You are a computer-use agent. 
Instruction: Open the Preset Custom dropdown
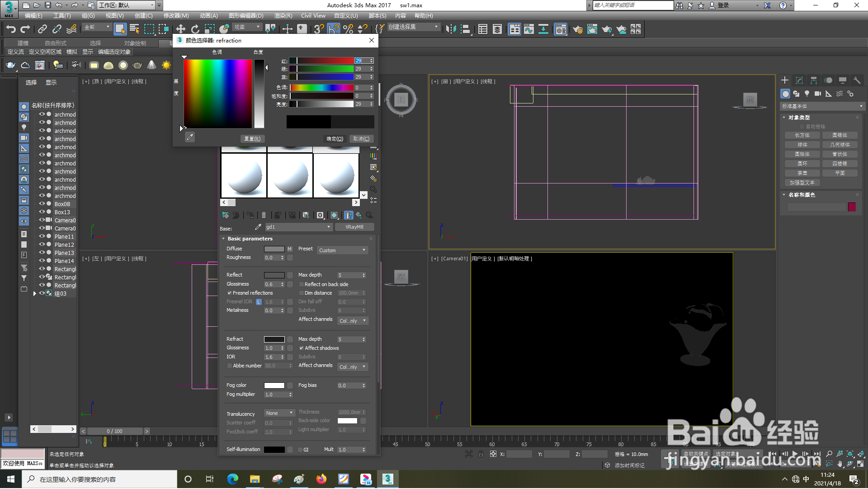[x=342, y=250]
